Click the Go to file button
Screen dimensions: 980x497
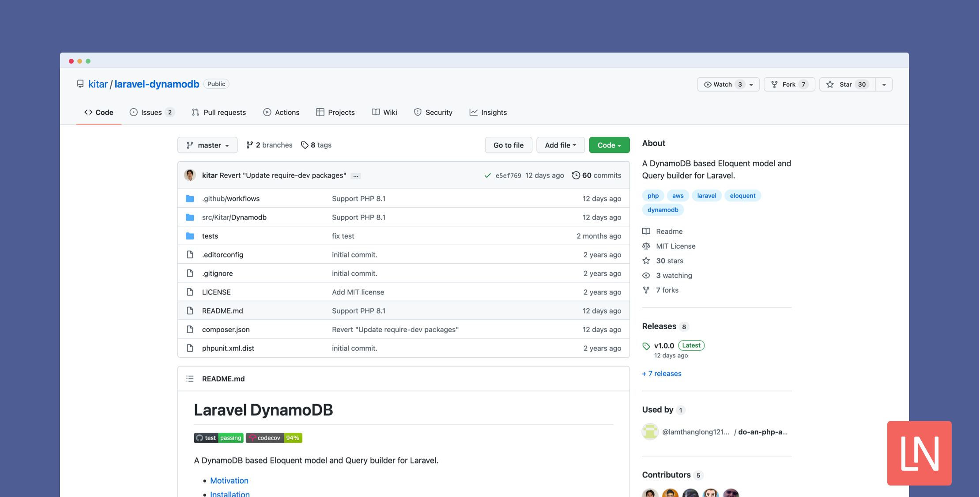click(509, 145)
